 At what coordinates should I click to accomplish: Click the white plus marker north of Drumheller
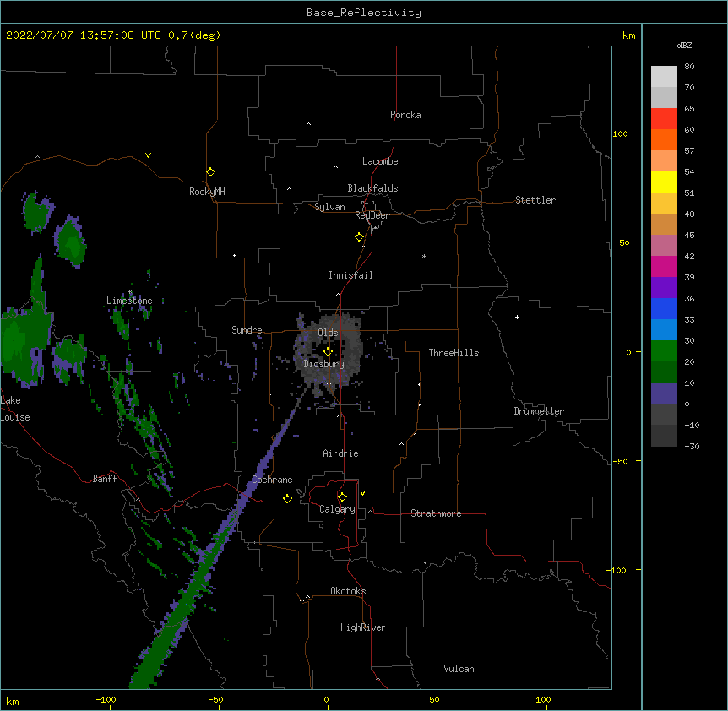517,317
